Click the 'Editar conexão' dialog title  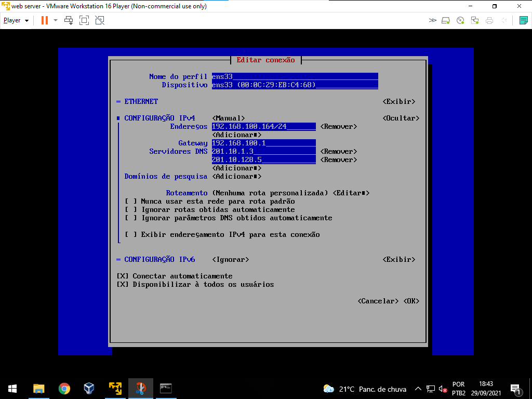point(265,60)
